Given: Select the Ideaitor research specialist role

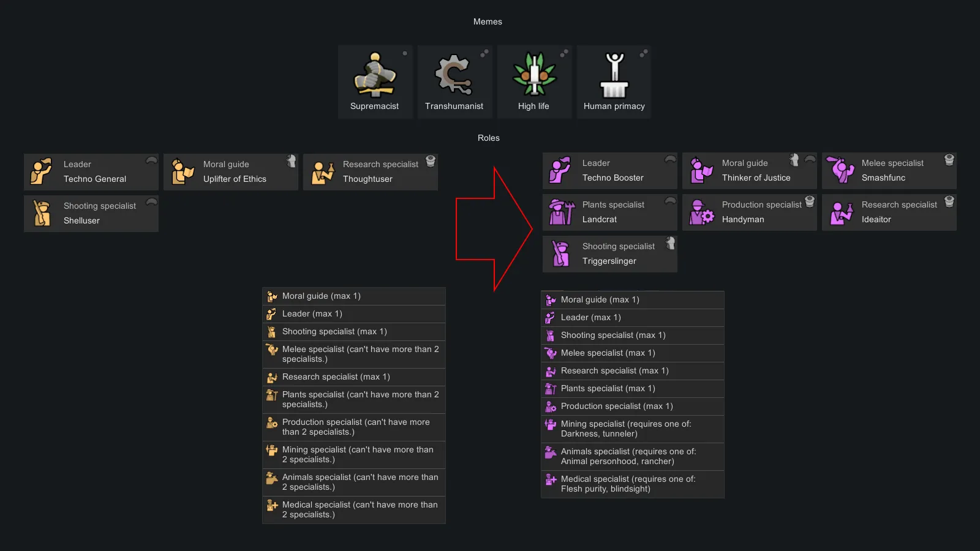Looking at the screenshot, I should point(889,212).
